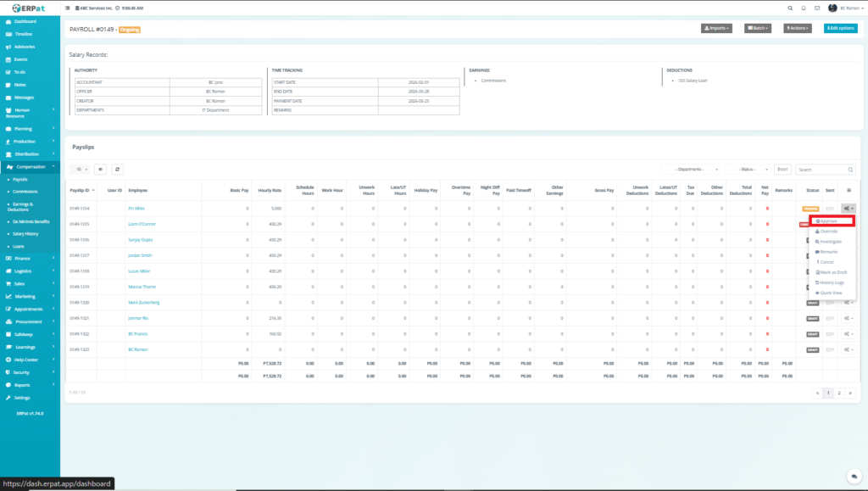
Task: Open the rows-per-page dropdown showing 10
Action: point(78,169)
